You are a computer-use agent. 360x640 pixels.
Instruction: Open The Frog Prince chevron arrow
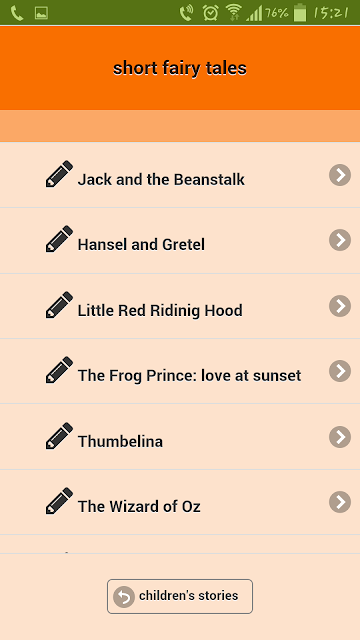coord(340,371)
